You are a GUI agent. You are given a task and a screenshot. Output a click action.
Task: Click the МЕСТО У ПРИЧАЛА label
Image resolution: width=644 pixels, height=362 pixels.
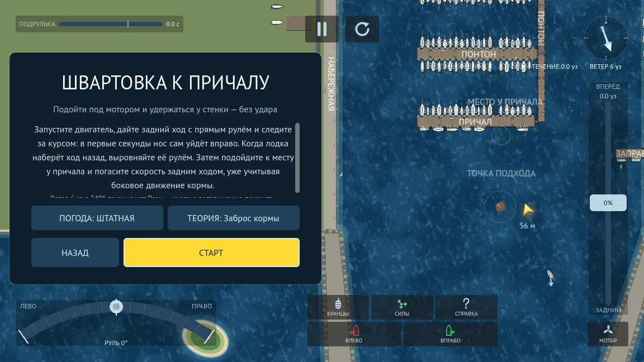click(505, 101)
